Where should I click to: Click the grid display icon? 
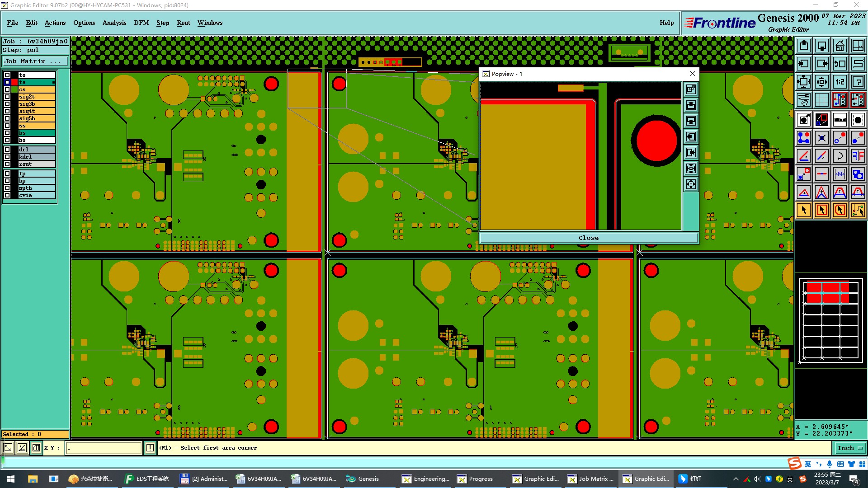[821, 100]
